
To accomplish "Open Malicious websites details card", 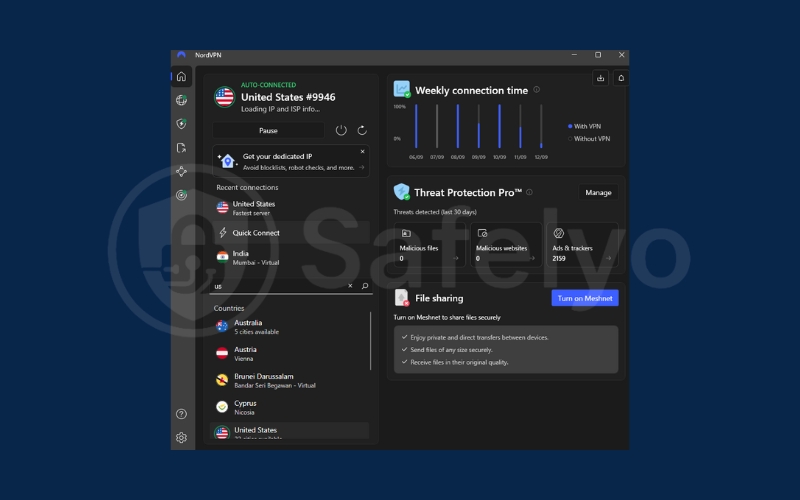I will pos(506,245).
